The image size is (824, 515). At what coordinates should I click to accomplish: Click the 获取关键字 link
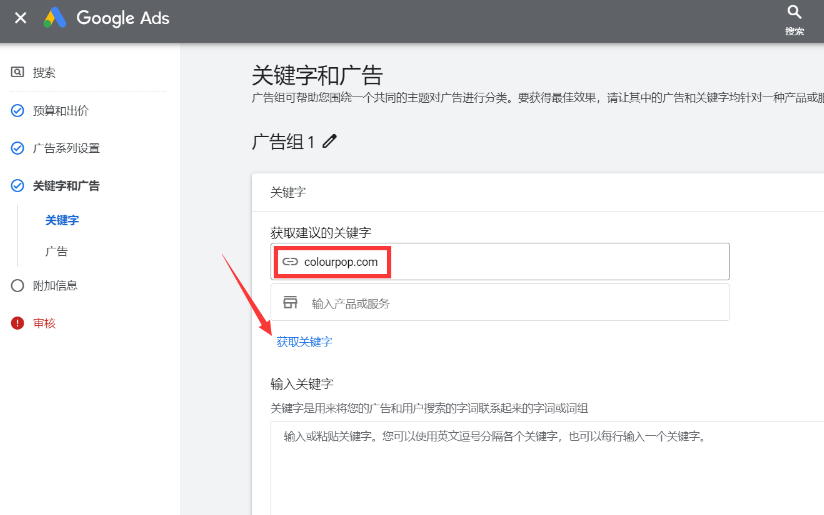[x=304, y=342]
